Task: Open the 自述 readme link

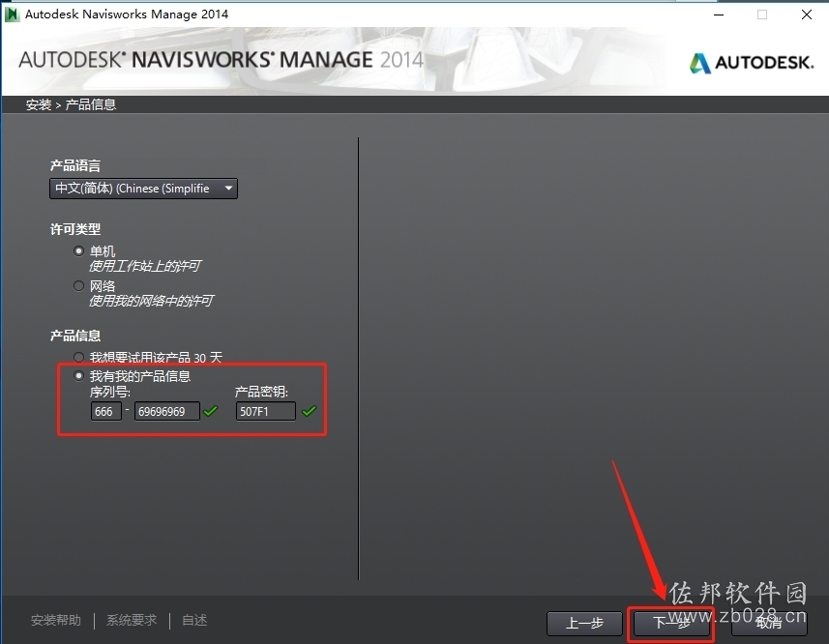Action: (194, 620)
